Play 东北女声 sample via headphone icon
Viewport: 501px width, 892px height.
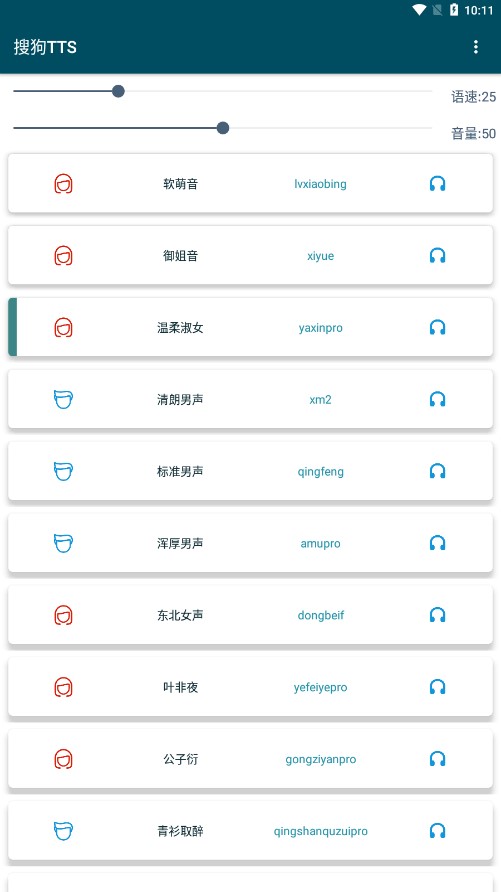[x=437, y=615]
